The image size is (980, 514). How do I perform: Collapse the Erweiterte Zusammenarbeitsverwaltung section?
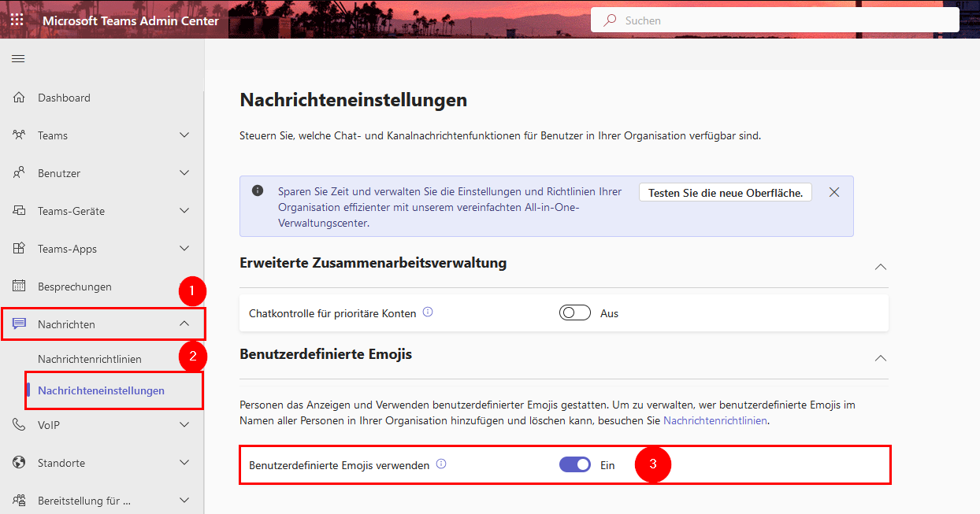point(881,267)
